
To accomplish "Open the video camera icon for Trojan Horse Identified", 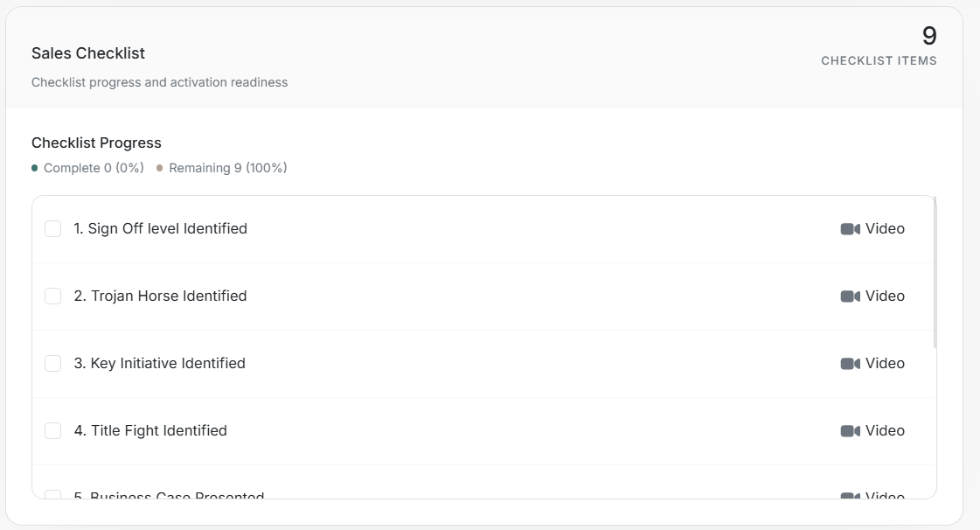I will [850, 296].
